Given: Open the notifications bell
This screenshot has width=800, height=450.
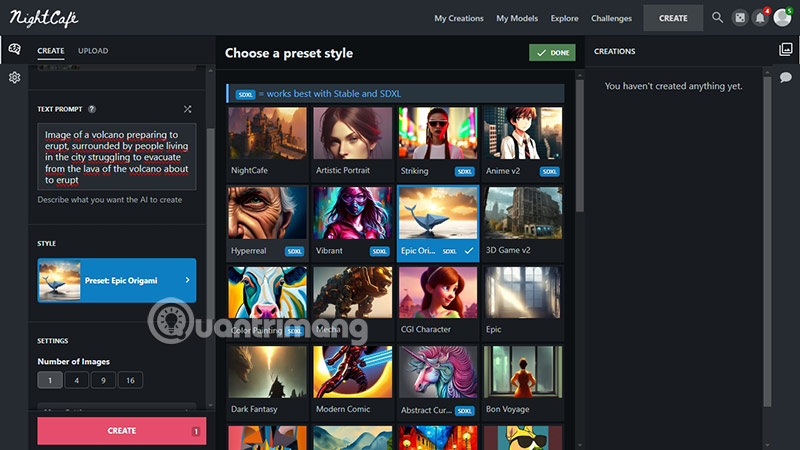Looking at the screenshot, I should pos(760,18).
